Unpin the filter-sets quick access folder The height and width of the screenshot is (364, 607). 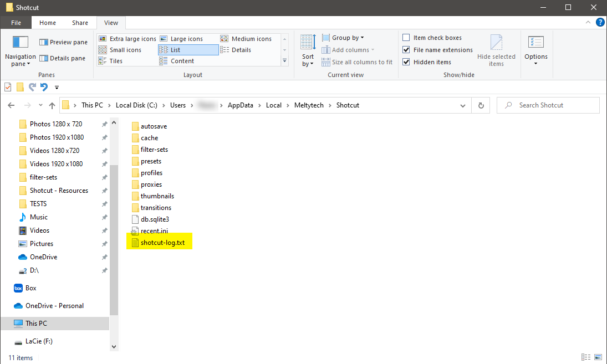tap(105, 177)
